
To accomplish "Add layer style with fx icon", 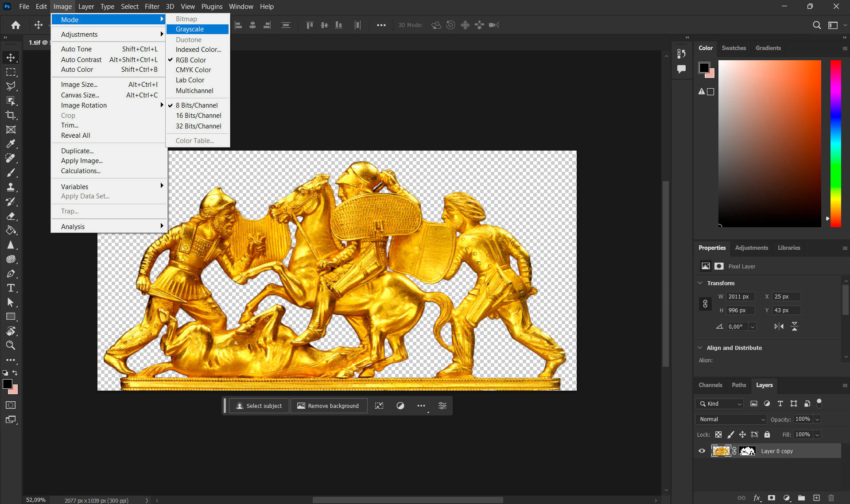I will tap(757, 498).
